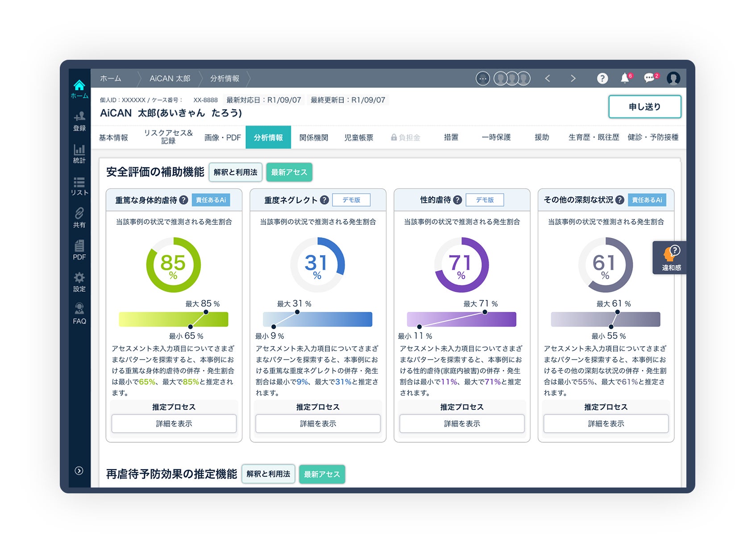Click デモ版 badge on 性的虐待
This screenshot has height=554, width=756.
pyautogui.click(x=485, y=200)
